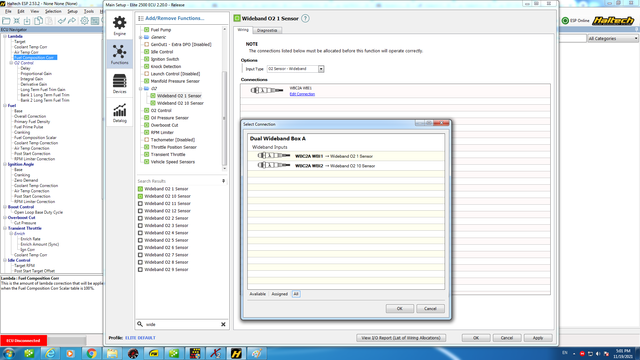
Task: Enable Wideband O2 4 Sensor checkbox
Action: coord(140,233)
